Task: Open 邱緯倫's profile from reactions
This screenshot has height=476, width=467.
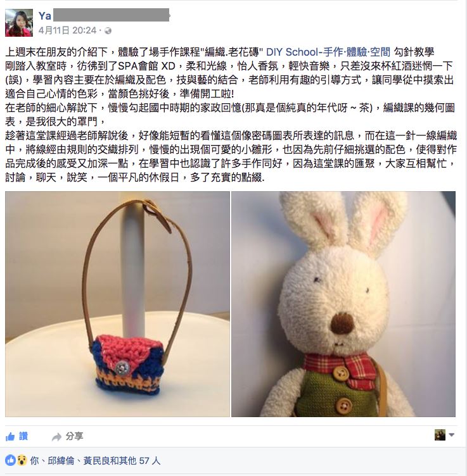Action: [61, 461]
